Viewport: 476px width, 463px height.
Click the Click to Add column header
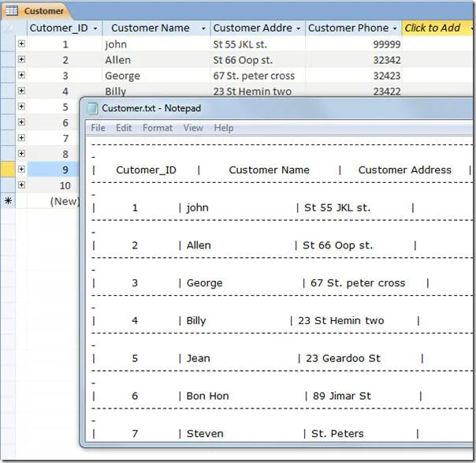coord(437,28)
